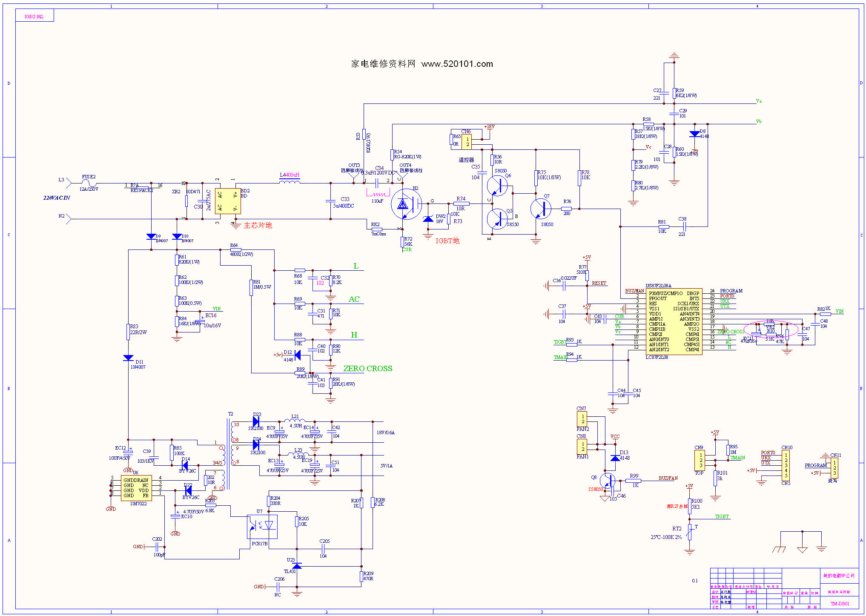Select the L4 400uH inductor coil
Viewport: 866px width, 616px height.
click(x=290, y=181)
